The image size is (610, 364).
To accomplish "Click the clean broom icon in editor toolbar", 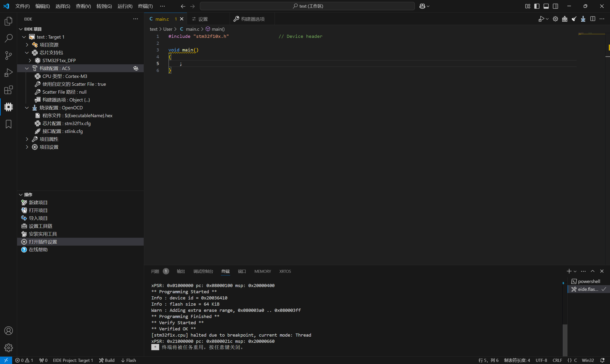I will point(574,19).
